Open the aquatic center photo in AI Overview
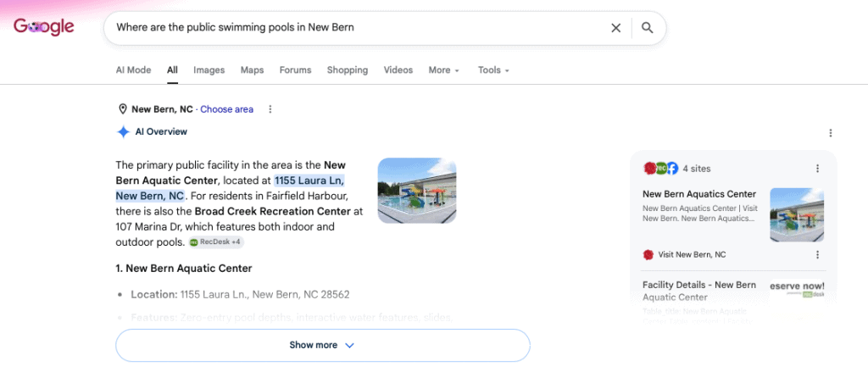The image size is (868, 372). (417, 191)
